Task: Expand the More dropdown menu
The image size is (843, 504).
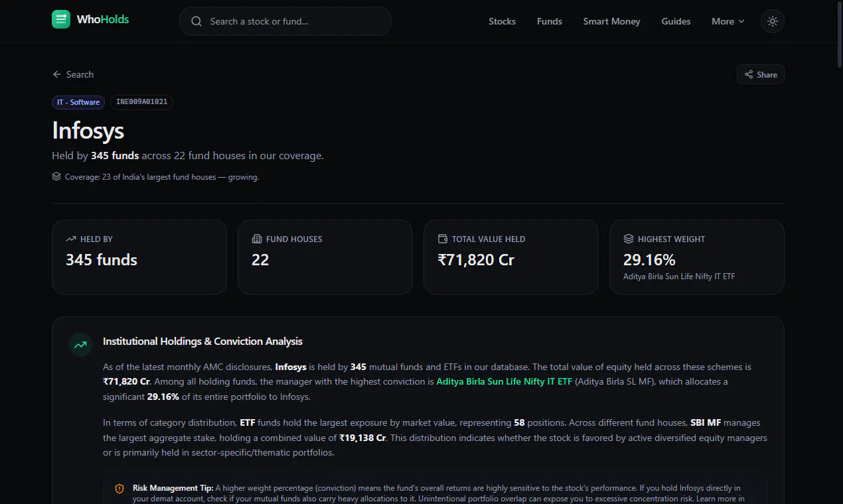Action: 728,21
